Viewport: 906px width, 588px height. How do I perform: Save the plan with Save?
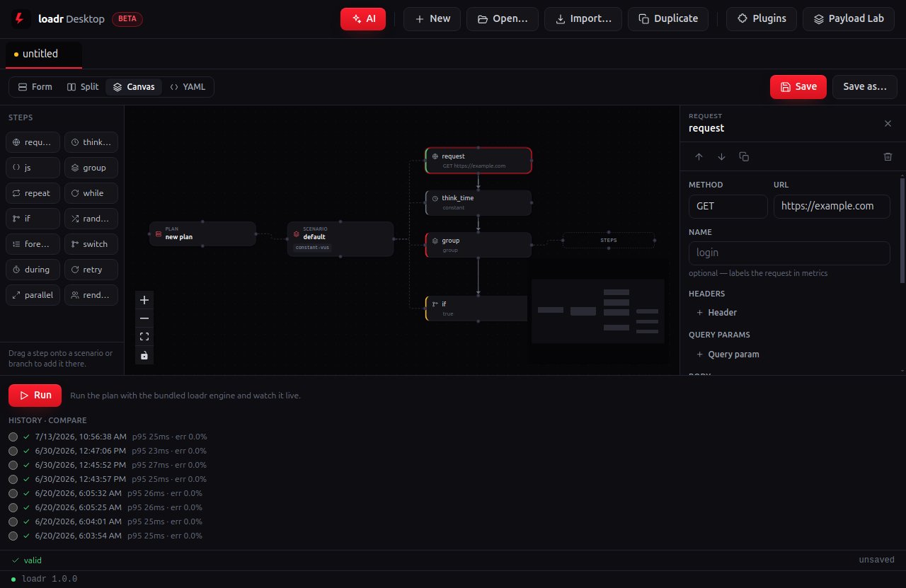coord(798,87)
